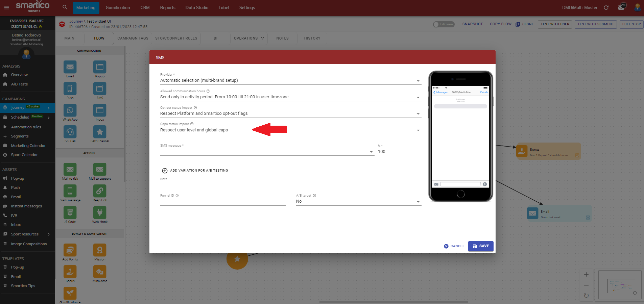Click the Web Hook action icon
Screen dimensions: 644x304
[x=100, y=213]
